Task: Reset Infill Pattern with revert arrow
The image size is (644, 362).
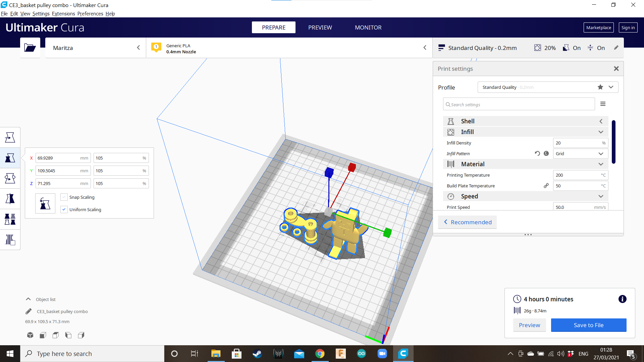Action: pyautogui.click(x=537, y=154)
